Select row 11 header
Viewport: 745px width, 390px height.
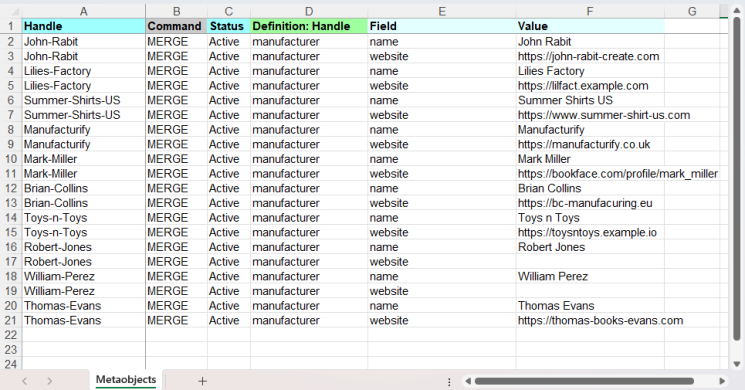(x=11, y=174)
